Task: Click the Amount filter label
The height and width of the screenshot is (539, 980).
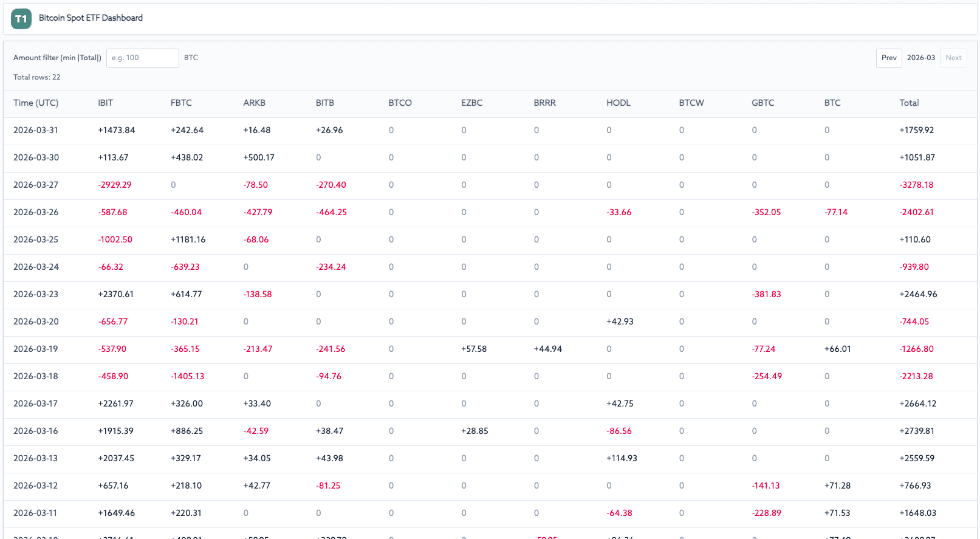Action: click(57, 58)
